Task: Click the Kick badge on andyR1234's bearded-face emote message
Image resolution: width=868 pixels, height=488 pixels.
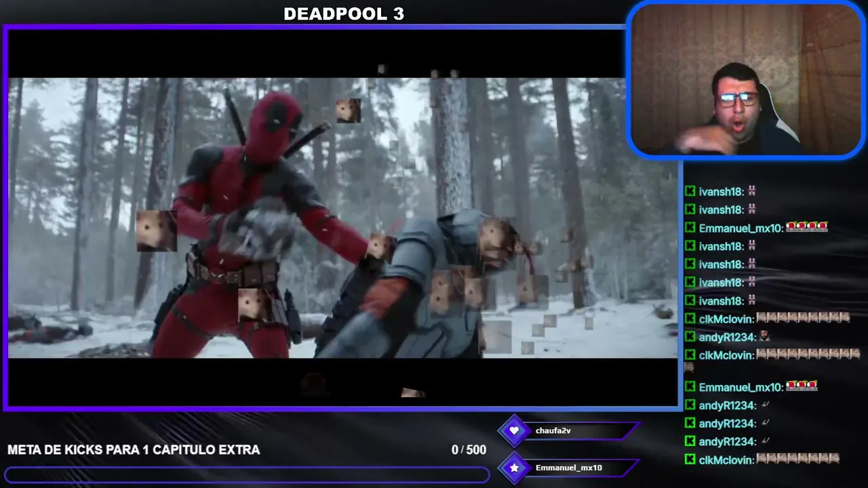Action: coord(690,337)
